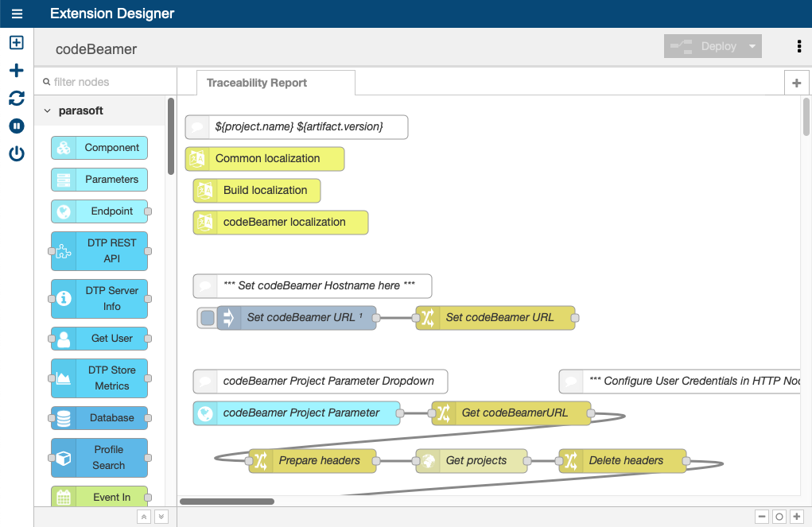Select the codeBeamer Project Parameter node
This screenshot has height=527, width=812.
[x=297, y=413]
